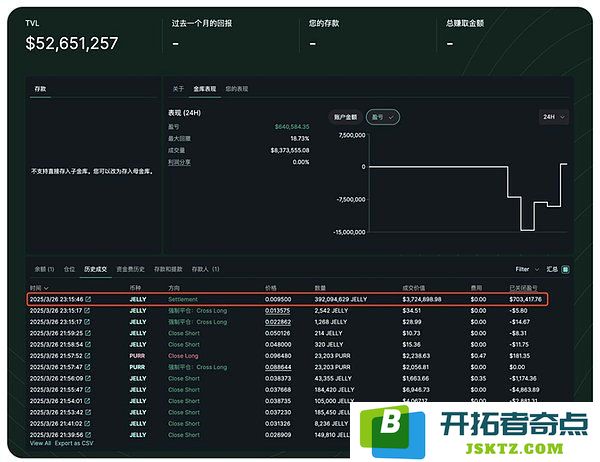
Task: Click the quantity 43,355 JELLY
Action: 333,379
